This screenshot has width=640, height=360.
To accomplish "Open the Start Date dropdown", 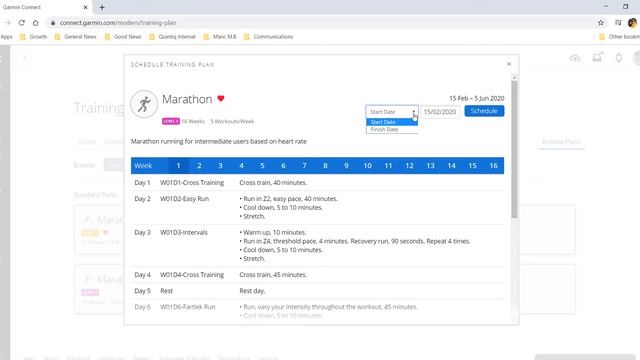I will click(x=392, y=112).
